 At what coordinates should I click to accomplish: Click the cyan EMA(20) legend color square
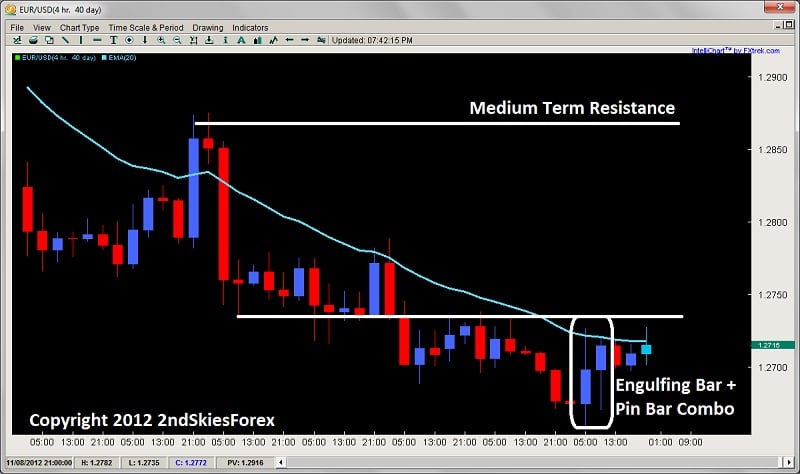tap(104, 58)
